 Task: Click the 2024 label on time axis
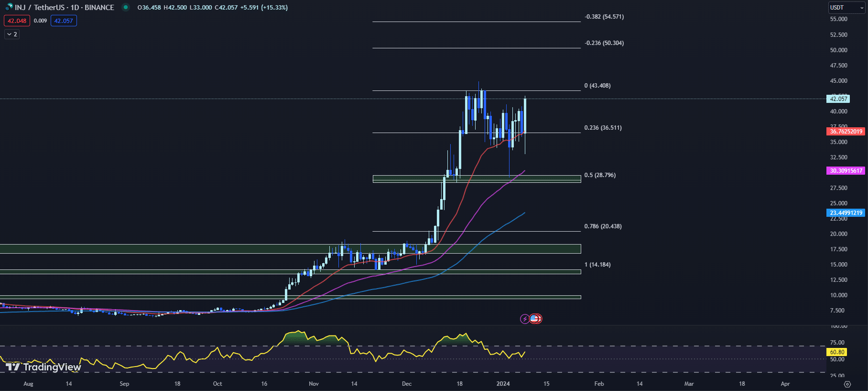coord(503,384)
